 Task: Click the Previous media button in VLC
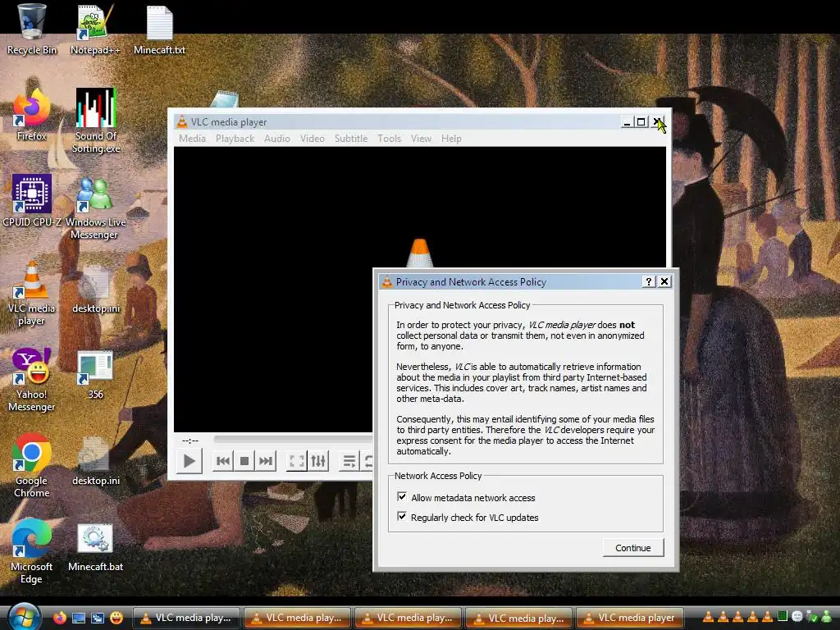[223, 461]
